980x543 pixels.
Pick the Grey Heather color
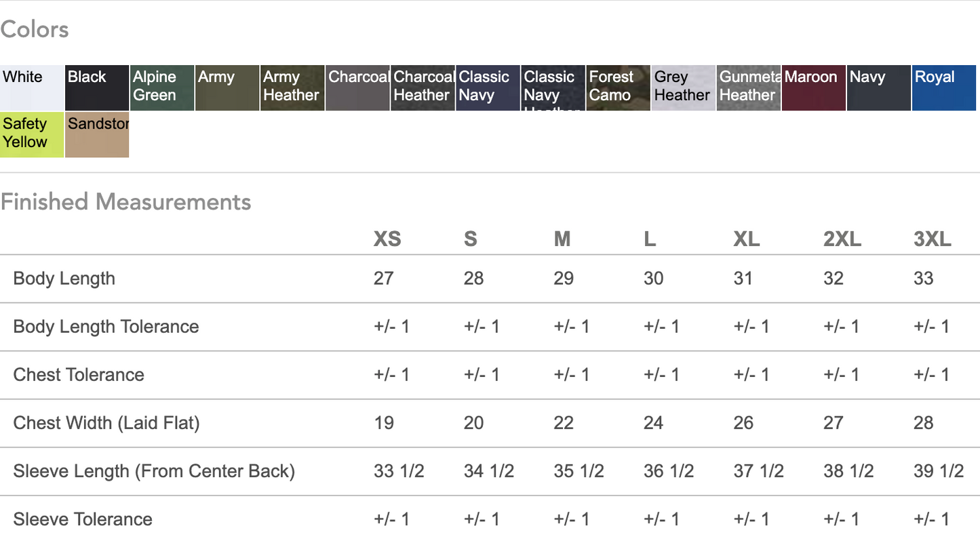[x=683, y=88]
